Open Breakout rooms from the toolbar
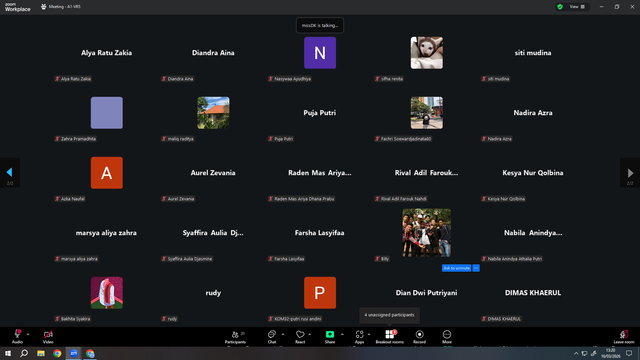 tap(389, 337)
